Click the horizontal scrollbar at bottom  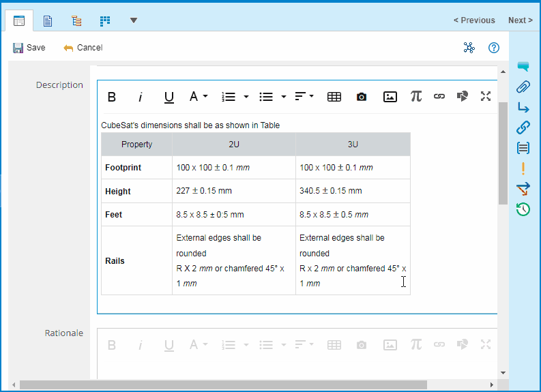click(x=223, y=385)
